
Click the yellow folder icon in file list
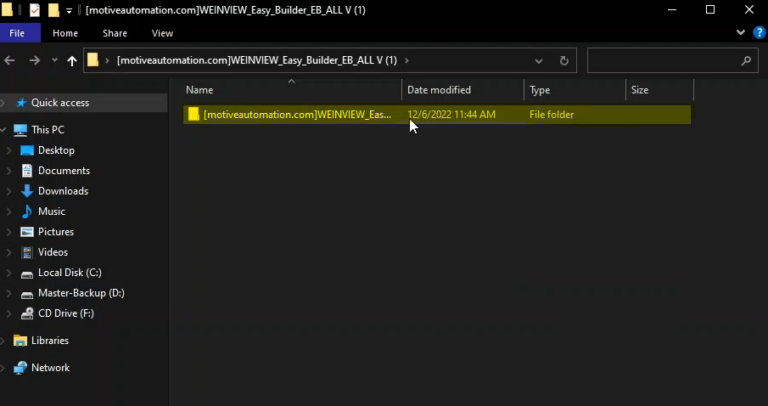coord(194,114)
